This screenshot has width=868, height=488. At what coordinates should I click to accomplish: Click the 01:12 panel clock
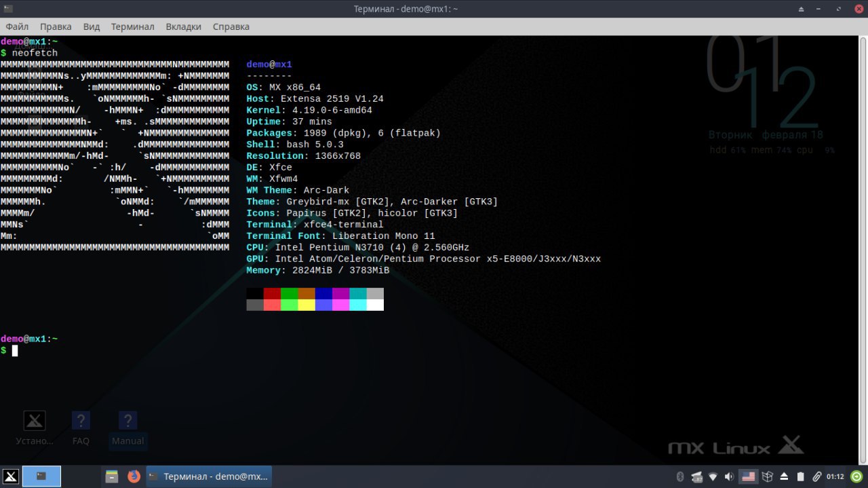[x=835, y=476]
